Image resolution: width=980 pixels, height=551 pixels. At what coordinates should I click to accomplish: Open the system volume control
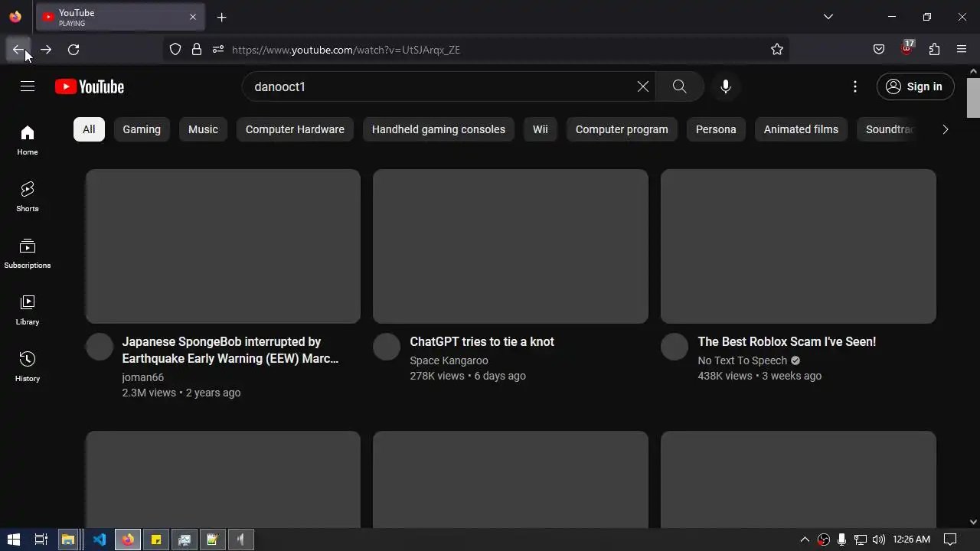(878, 540)
